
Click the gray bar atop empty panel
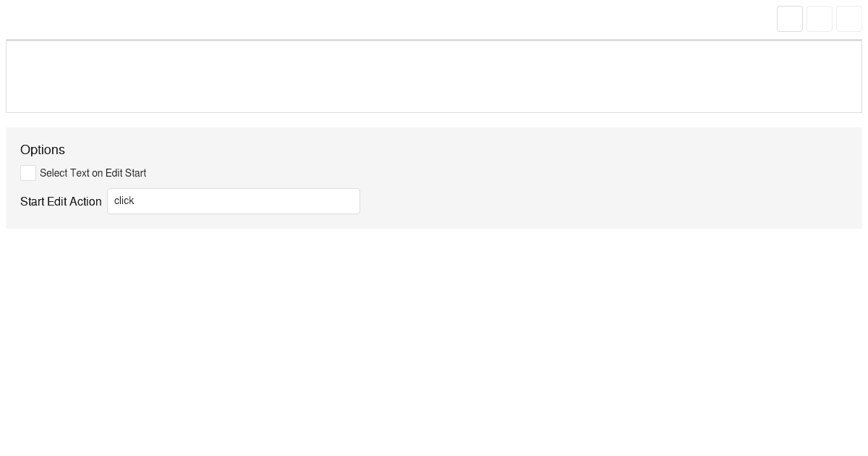click(434, 40)
